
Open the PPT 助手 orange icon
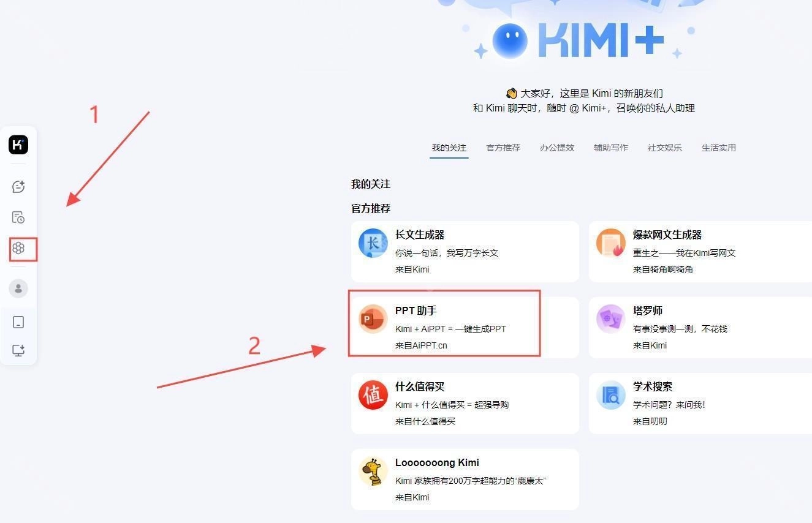(x=373, y=319)
